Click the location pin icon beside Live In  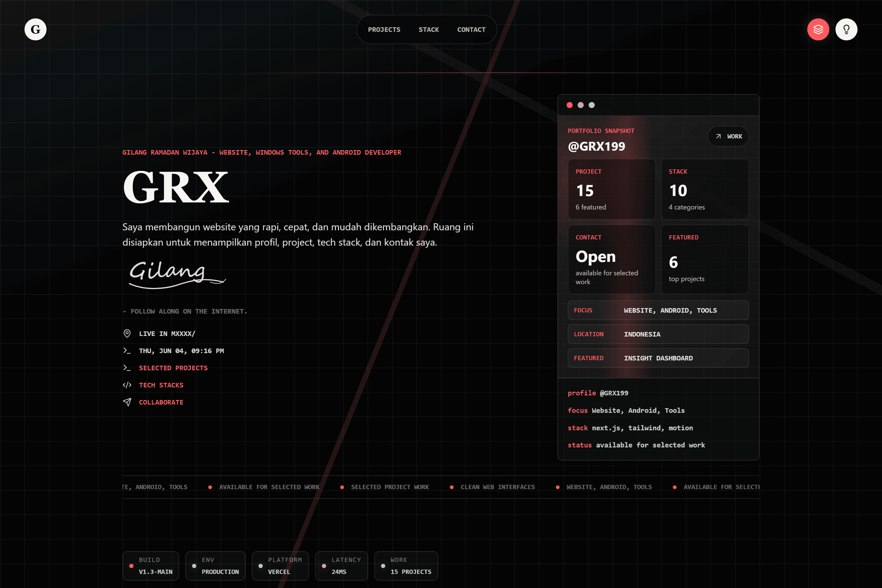pyautogui.click(x=127, y=334)
